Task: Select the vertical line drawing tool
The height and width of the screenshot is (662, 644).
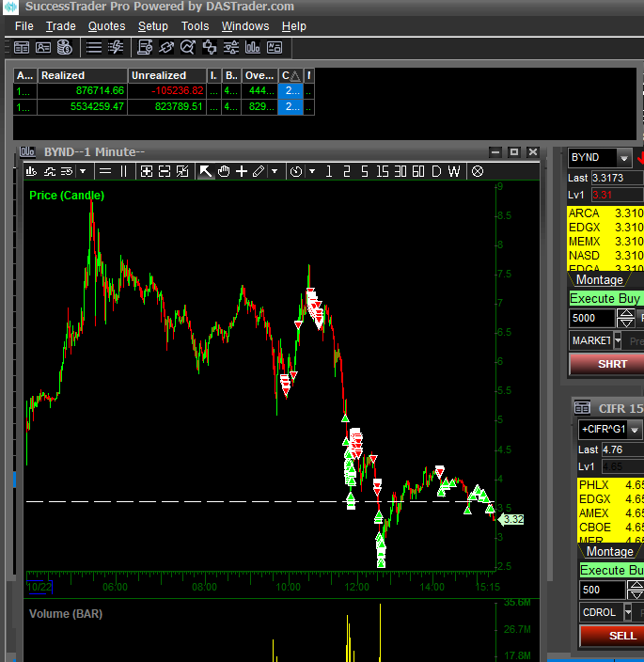Action: (124, 171)
